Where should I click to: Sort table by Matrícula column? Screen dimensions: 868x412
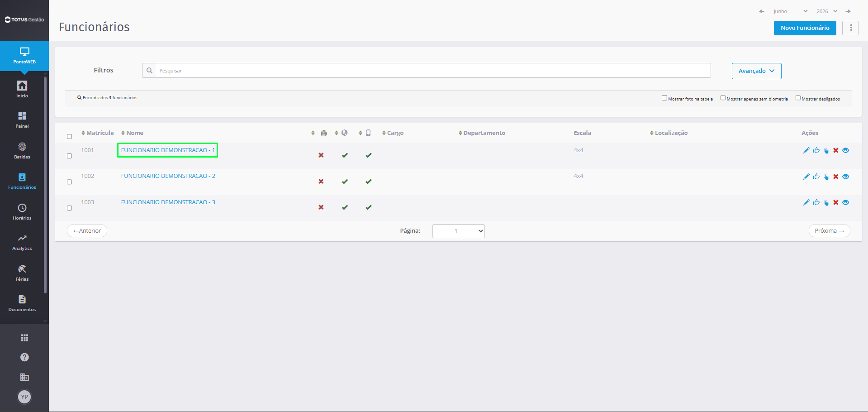(97, 133)
